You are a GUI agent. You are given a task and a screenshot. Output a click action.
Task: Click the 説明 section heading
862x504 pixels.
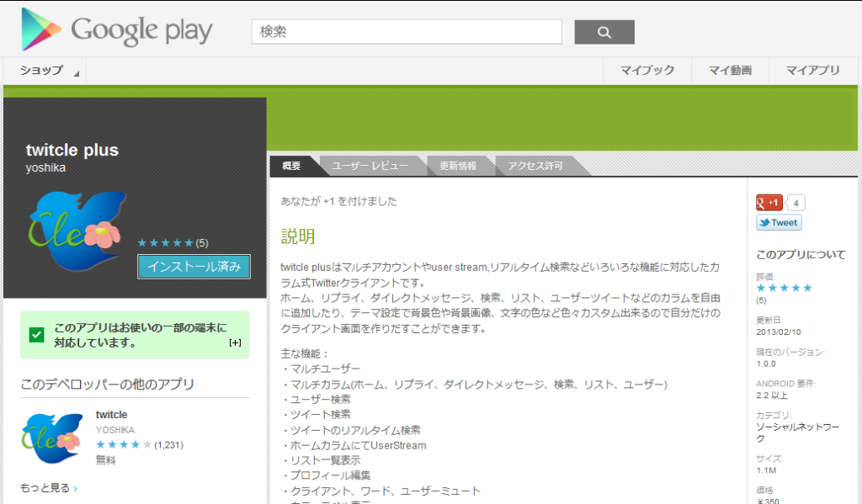point(298,236)
